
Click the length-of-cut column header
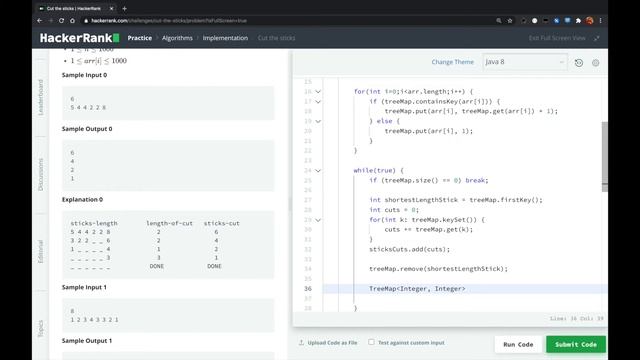(169, 223)
